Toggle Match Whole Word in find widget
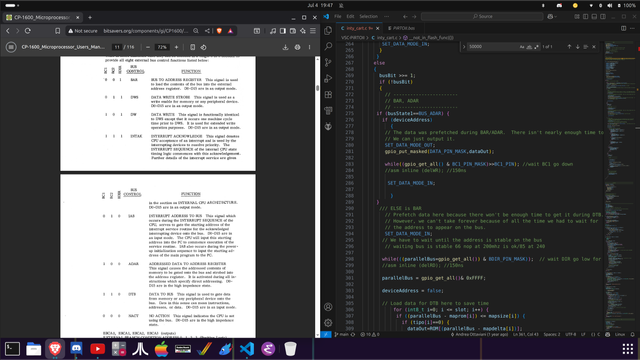Image resolution: width=640 pixels, height=360 pixels. coord(529,47)
